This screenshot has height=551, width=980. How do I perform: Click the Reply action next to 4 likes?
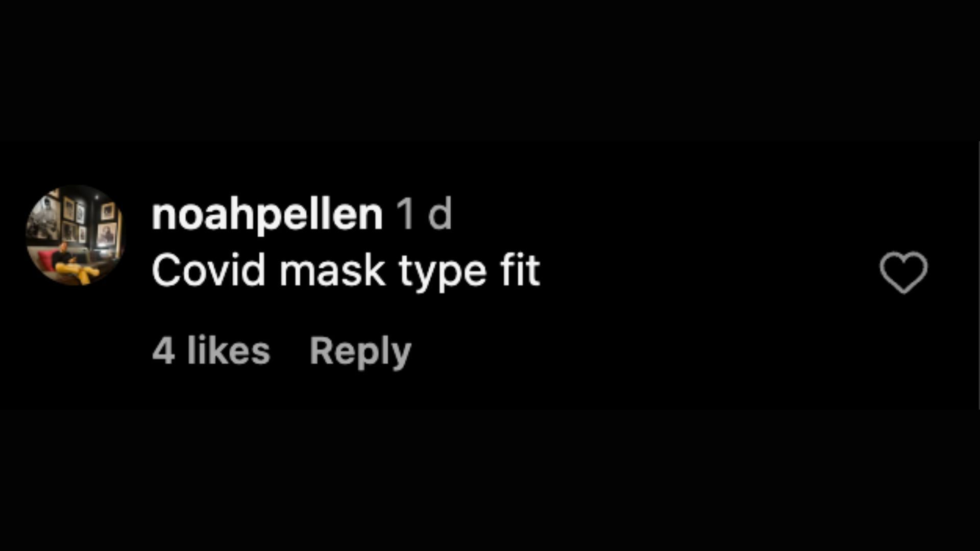(x=360, y=352)
